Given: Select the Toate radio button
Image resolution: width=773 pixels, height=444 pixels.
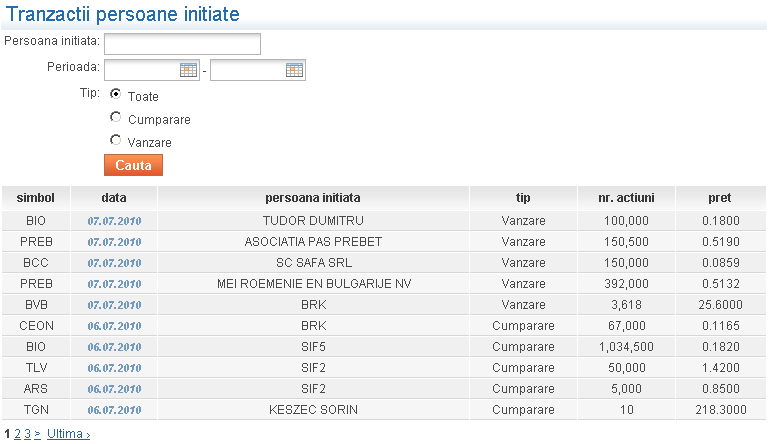Looking at the screenshot, I should (x=116, y=94).
